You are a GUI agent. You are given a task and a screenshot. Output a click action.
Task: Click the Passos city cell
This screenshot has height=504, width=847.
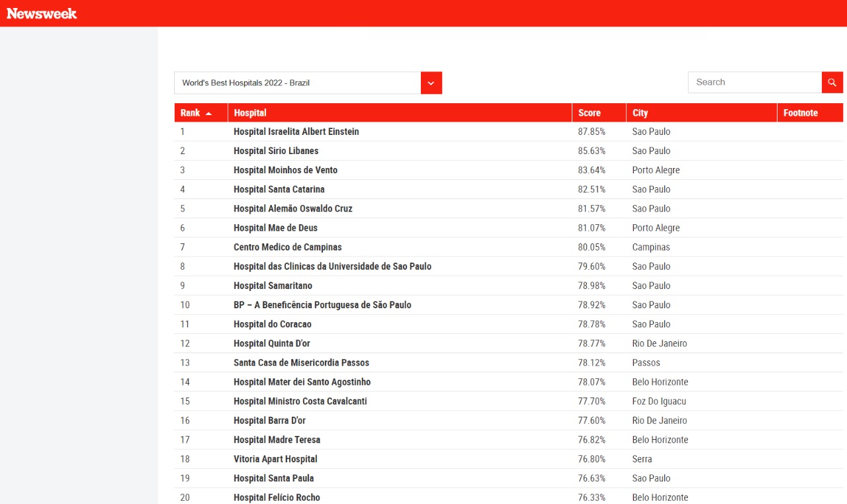pyautogui.click(x=646, y=362)
